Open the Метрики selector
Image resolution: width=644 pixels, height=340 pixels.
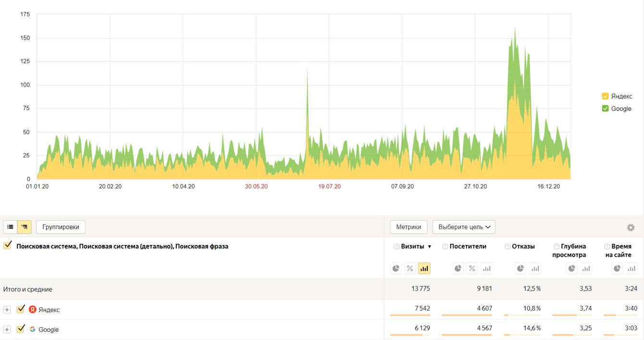[x=409, y=227]
